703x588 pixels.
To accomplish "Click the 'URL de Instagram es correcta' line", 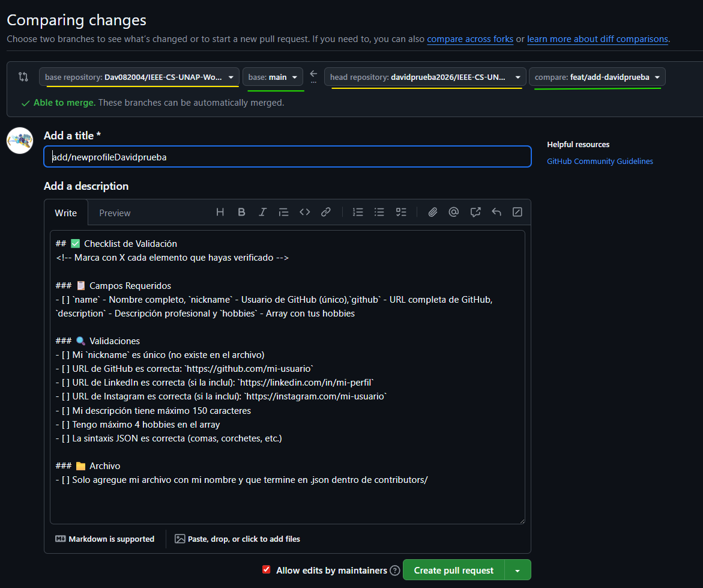I will click(222, 396).
